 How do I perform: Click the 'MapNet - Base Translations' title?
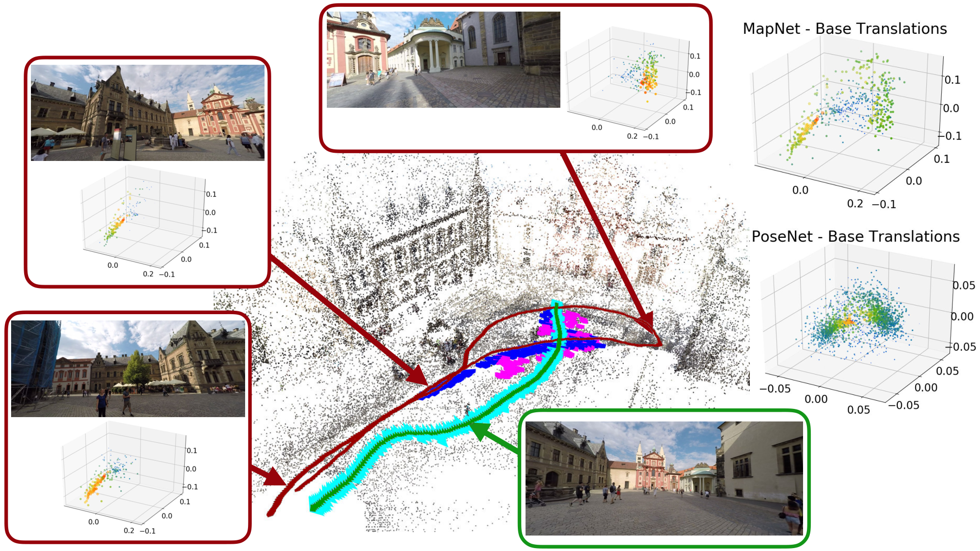pyautogui.click(x=845, y=29)
